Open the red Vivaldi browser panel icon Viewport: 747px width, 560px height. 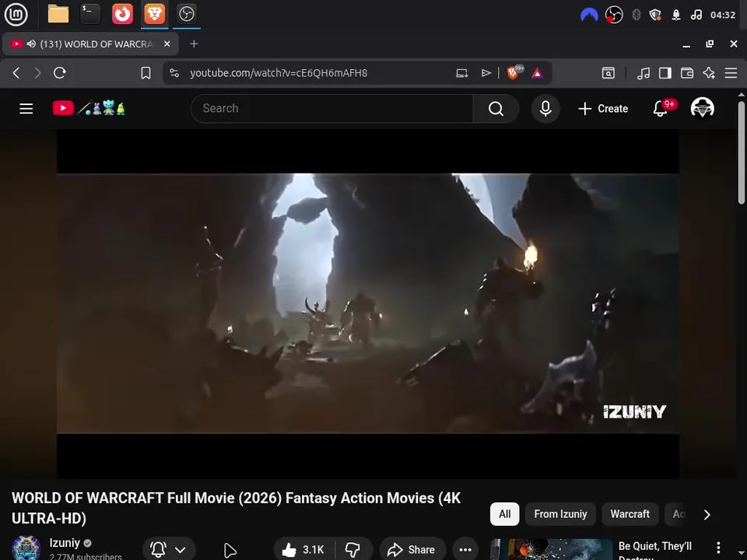point(122,14)
